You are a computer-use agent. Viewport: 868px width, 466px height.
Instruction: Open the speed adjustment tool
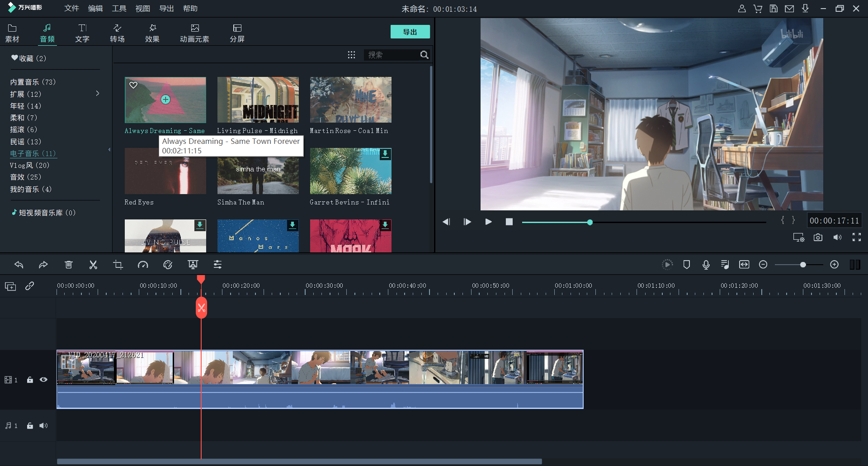click(x=143, y=265)
